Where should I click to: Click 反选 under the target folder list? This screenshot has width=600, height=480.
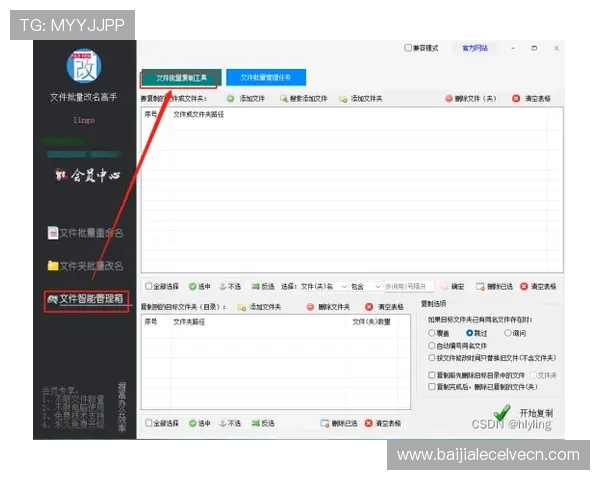click(263, 423)
